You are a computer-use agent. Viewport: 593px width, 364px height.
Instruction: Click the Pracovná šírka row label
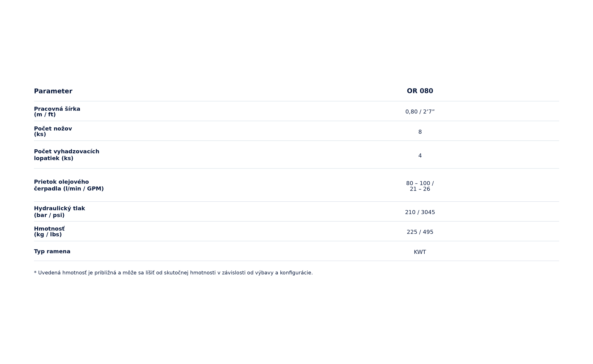(x=57, y=112)
